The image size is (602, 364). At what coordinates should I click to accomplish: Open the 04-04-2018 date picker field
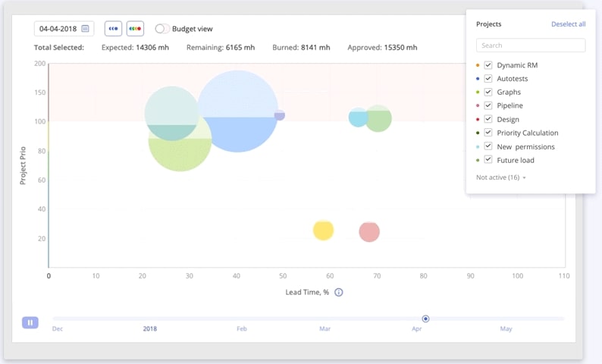[58, 29]
